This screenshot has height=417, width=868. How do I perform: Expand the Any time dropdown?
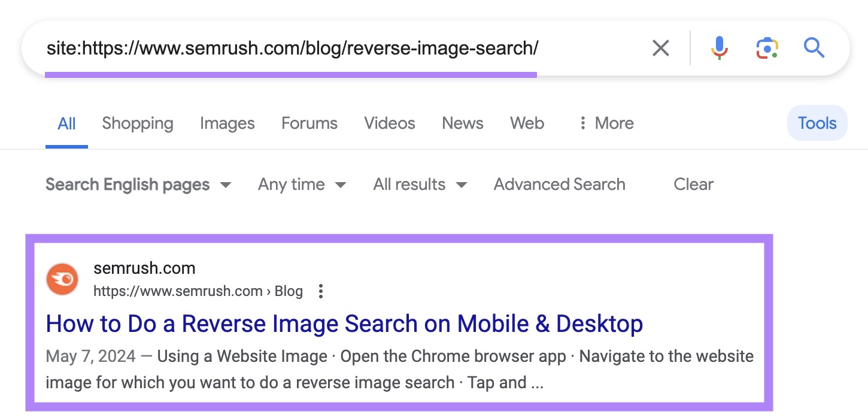click(301, 185)
